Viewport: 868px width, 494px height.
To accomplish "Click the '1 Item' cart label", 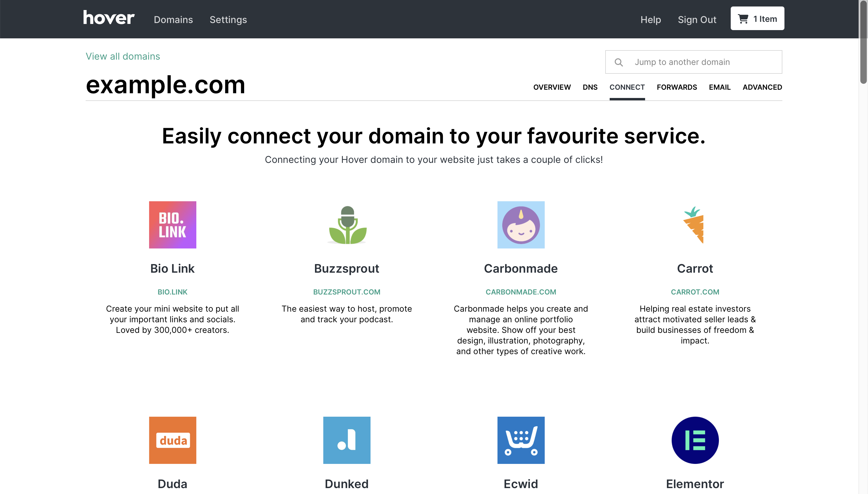I will 765,19.
